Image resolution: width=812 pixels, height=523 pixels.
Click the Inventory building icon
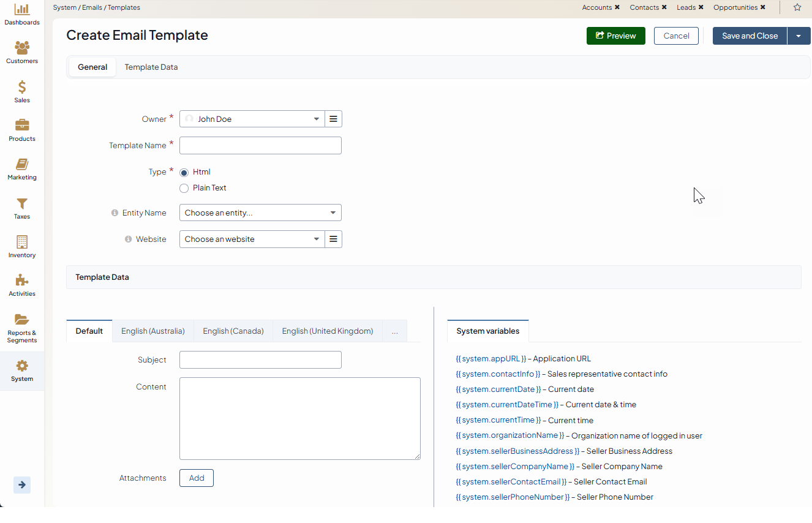coord(22,242)
